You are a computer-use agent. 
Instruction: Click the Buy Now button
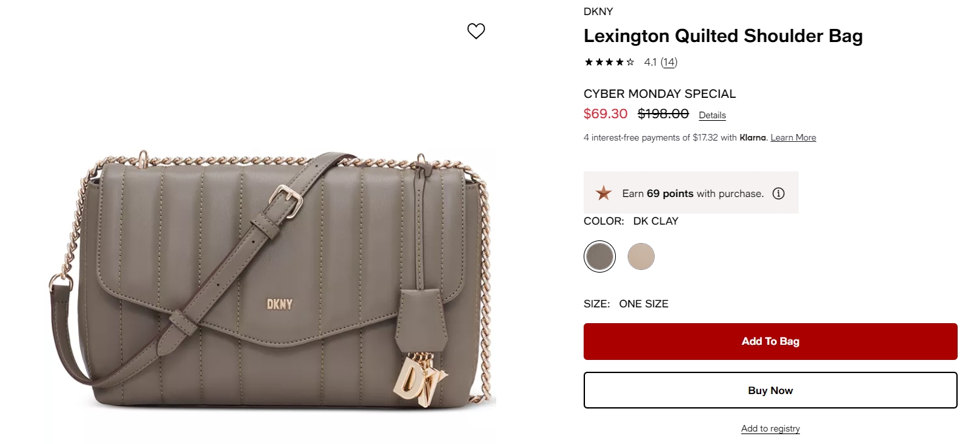(770, 390)
